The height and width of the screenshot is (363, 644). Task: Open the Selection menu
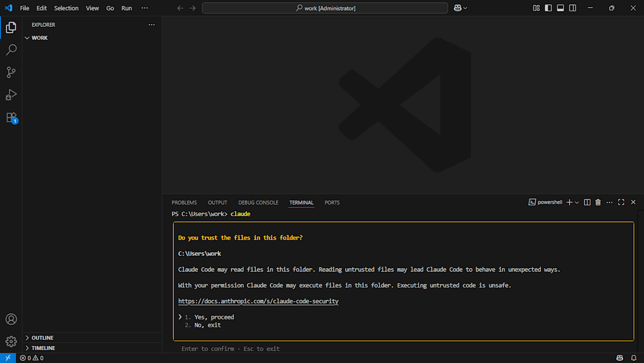click(67, 8)
